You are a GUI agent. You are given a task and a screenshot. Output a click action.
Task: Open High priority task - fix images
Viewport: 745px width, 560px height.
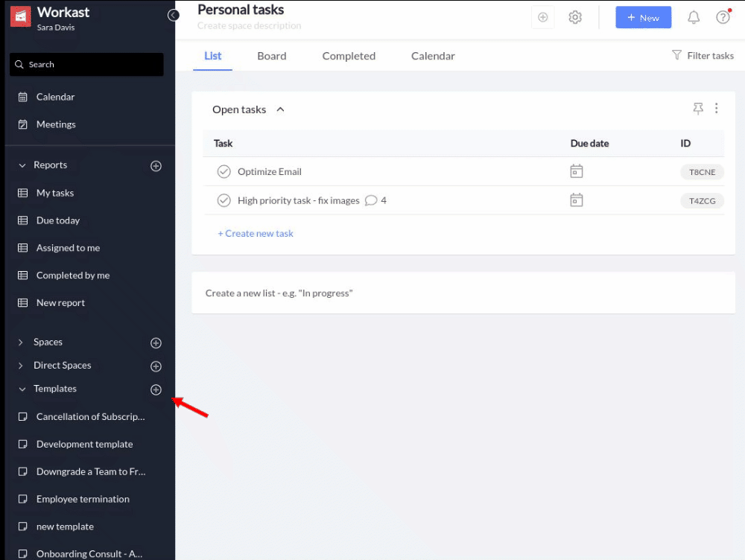pos(299,200)
